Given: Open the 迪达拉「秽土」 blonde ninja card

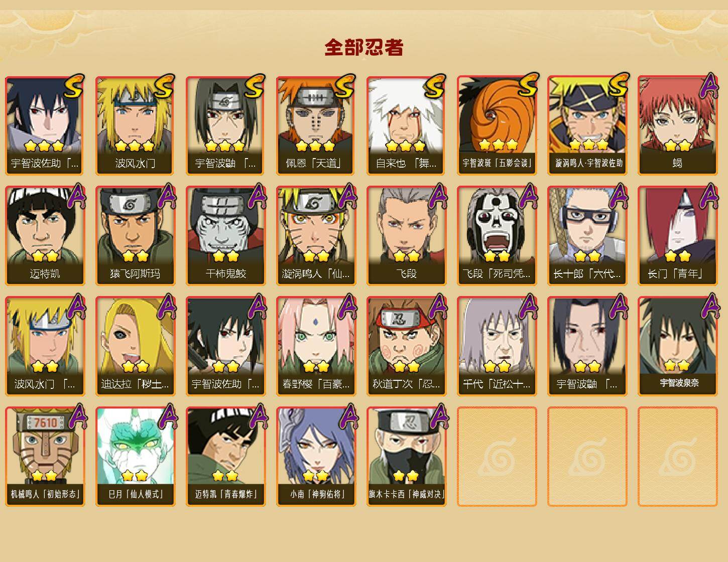Looking at the screenshot, I should [x=136, y=346].
